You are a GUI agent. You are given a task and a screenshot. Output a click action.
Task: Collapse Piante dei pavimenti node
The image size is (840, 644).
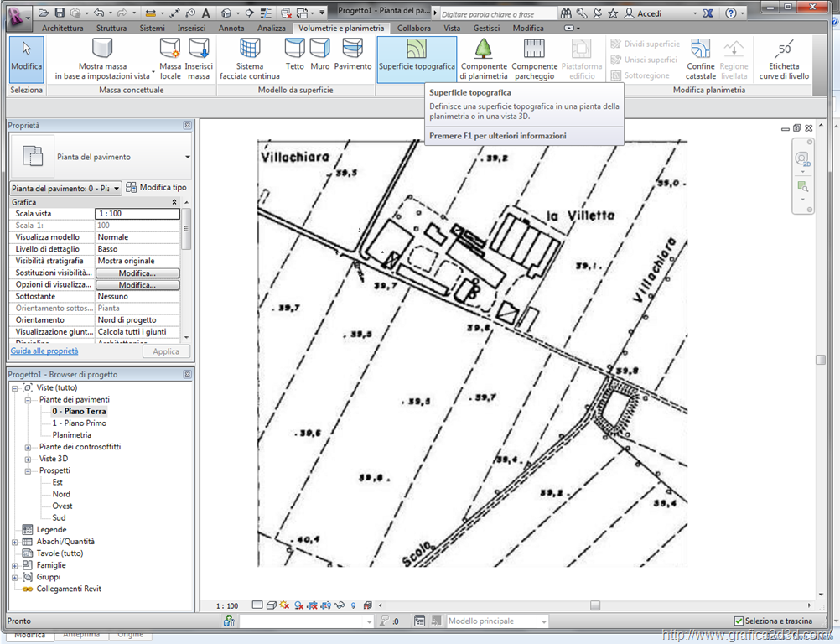click(28, 400)
